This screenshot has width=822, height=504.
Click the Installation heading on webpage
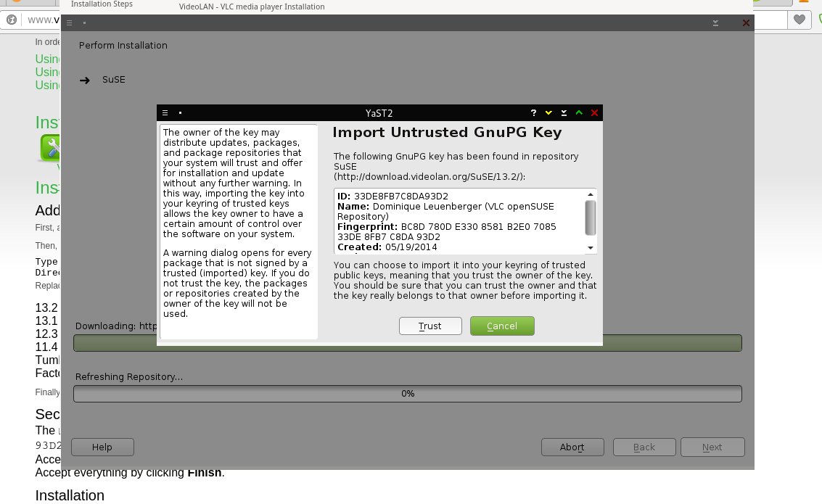click(70, 495)
